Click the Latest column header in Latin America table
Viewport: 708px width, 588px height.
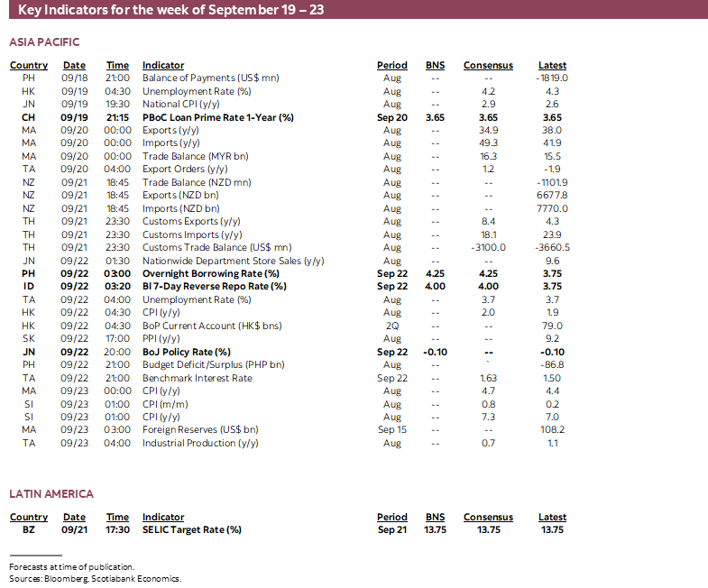coord(552,517)
